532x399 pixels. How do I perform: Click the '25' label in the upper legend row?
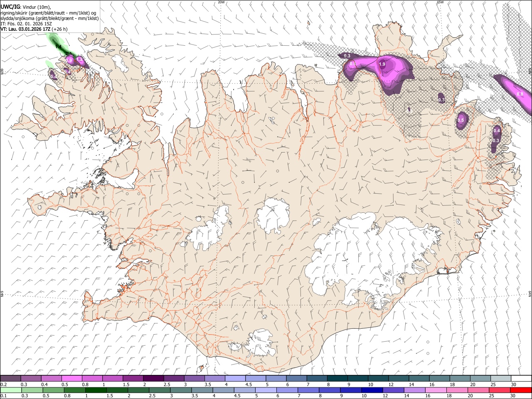(x=493, y=384)
